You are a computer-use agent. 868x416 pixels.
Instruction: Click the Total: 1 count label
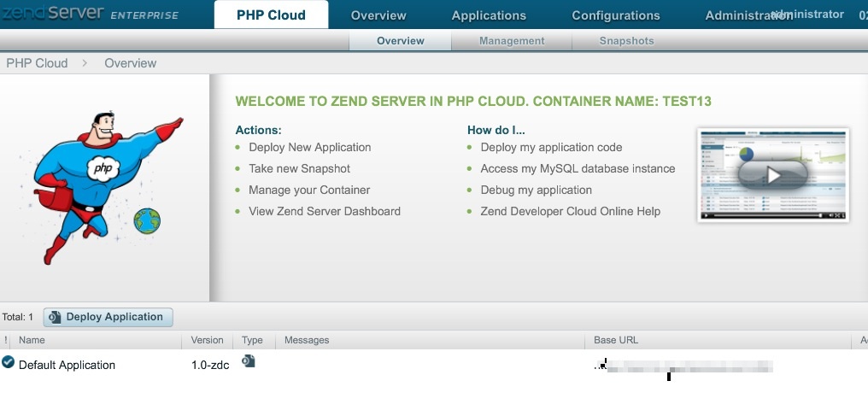(x=18, y=318)
